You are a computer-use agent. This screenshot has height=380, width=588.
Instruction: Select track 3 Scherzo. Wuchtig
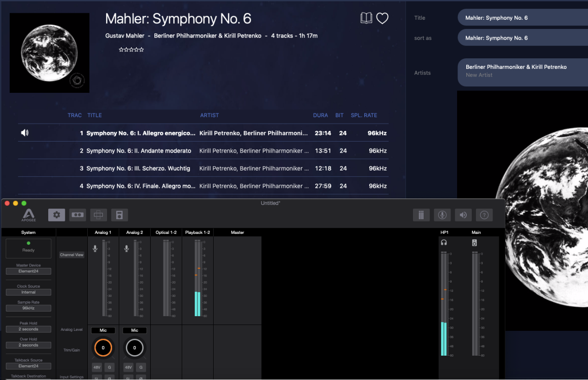pos(138,168)
